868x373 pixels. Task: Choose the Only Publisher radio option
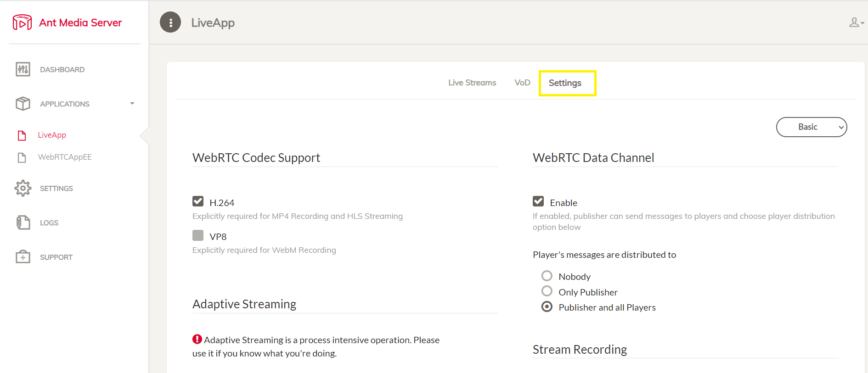pyautogui.click(x=547, y=291)
